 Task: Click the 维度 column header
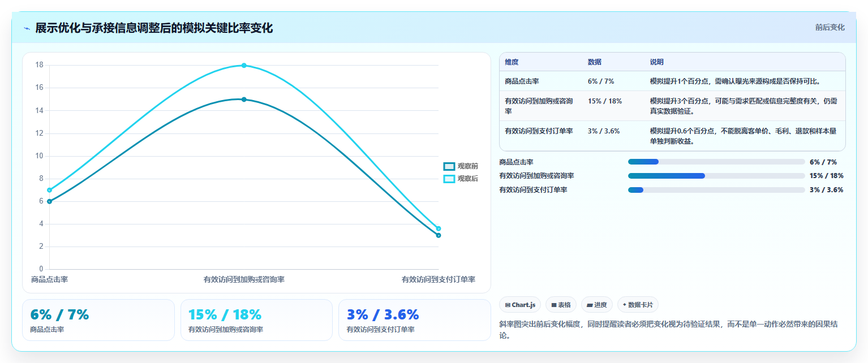point(512,62)
